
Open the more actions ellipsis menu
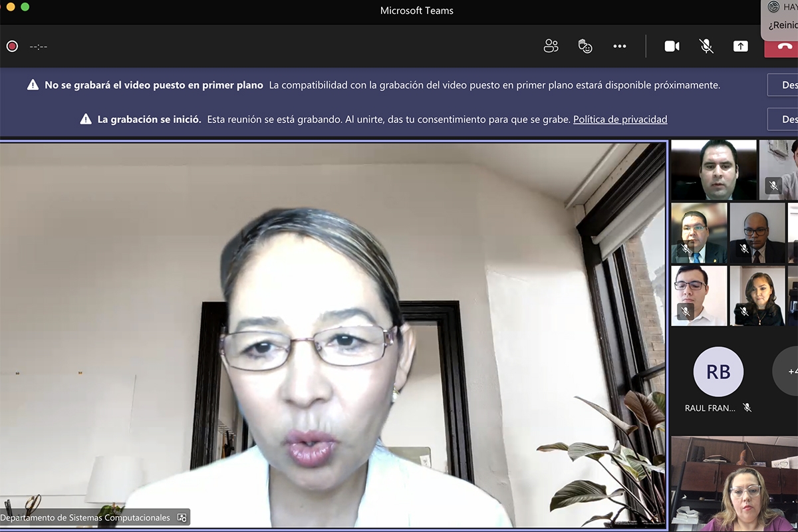[620, 46]
